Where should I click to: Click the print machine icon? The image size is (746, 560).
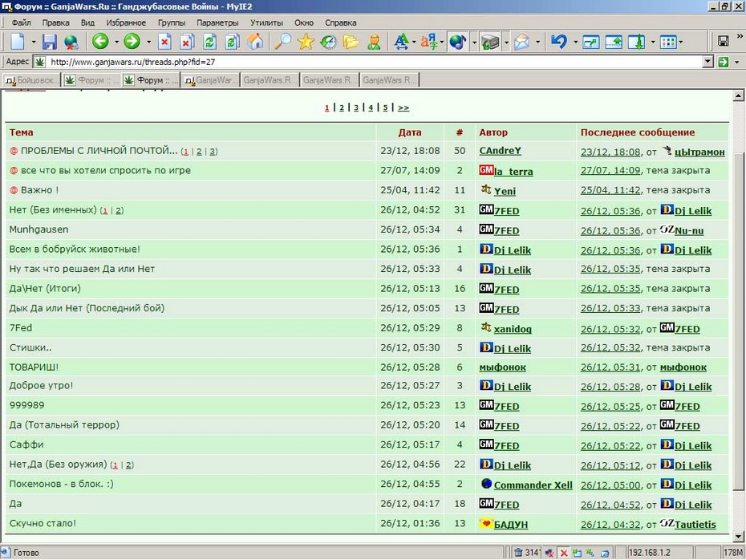click(490, 42)
